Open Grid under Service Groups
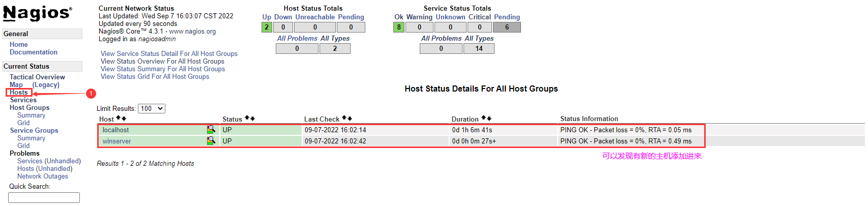This screenshot has height=206, width=868. [x=23, y=145]
